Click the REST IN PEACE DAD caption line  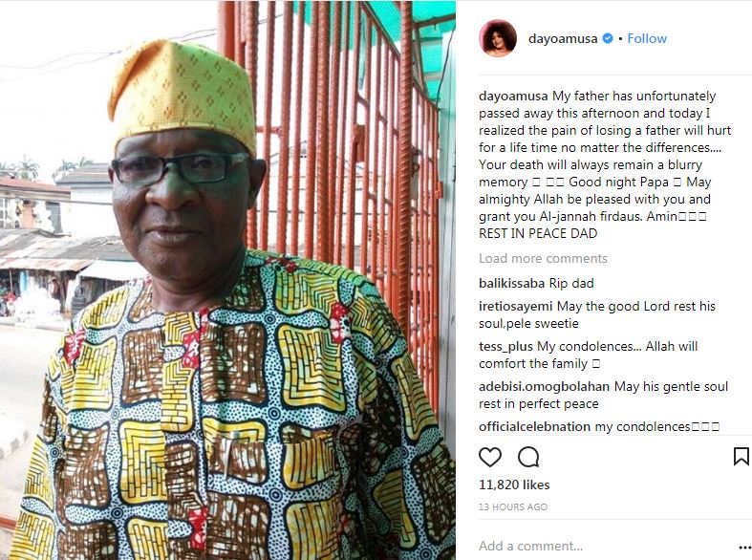538,233
